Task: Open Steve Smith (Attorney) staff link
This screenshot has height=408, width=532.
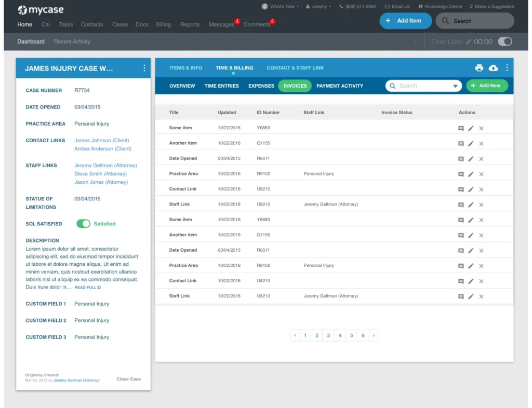Action: tap(100, 174)
